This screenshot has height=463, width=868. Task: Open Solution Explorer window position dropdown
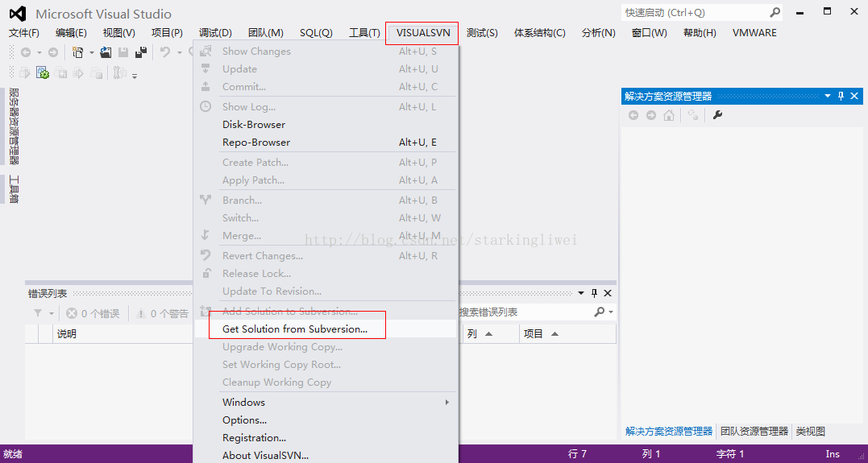tap(828, 97)
